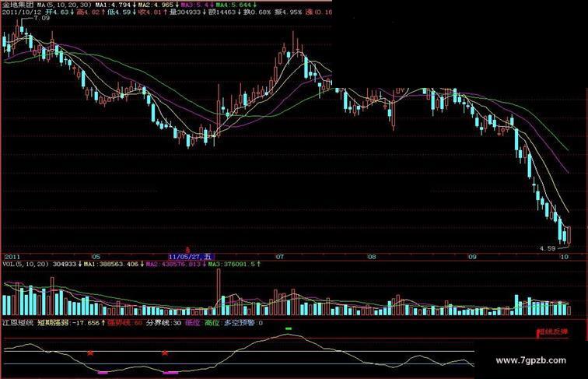Click the green 高位 legend label
Viewport: 588px width, 379px height.
212,323
